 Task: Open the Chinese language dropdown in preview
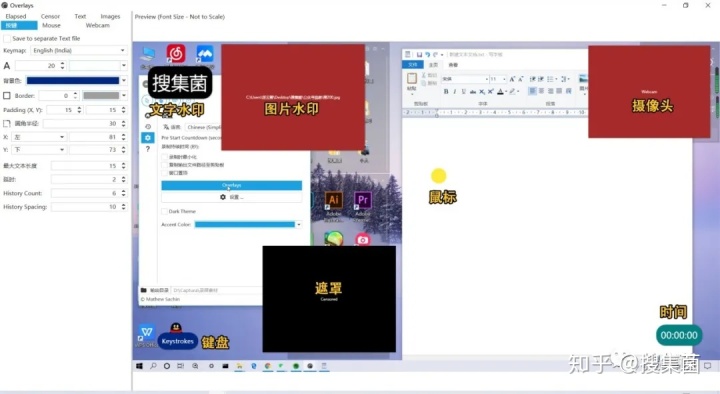[203, 127]
